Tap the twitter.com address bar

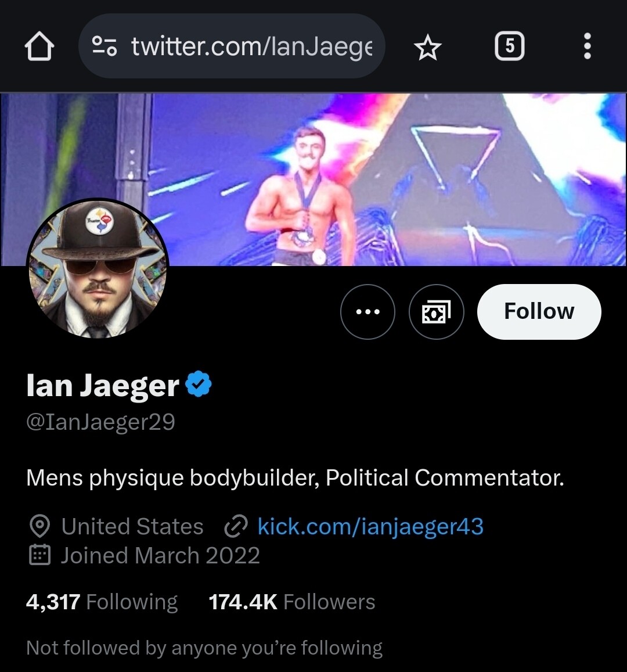(x=232, y=46)
